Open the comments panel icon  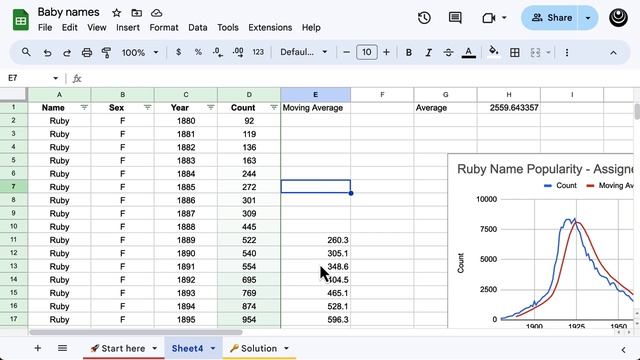pyautogui.click(x=455, y=18)
